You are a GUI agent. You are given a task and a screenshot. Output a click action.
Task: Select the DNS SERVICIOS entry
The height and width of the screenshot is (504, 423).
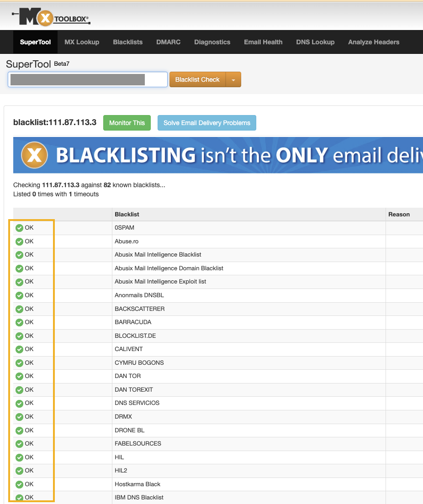pos(137,403)
